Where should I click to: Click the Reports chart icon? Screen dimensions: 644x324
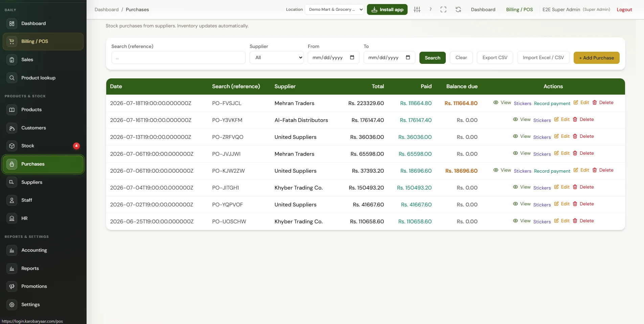click(x=12, y=269)
